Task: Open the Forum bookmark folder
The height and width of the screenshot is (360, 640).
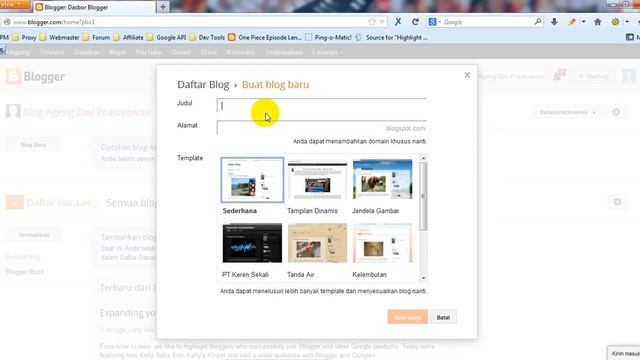Action: click(x=96, y=37)
